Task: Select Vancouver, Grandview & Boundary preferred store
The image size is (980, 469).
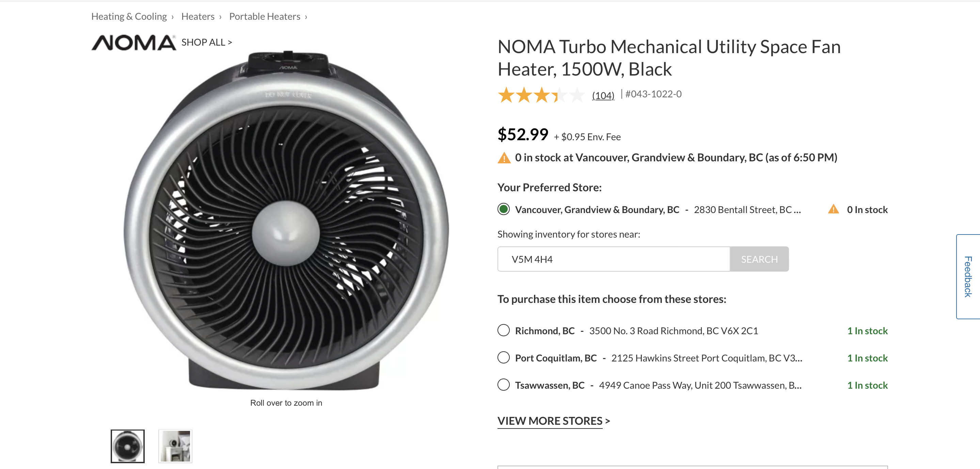Action: (x=503, y=209)
